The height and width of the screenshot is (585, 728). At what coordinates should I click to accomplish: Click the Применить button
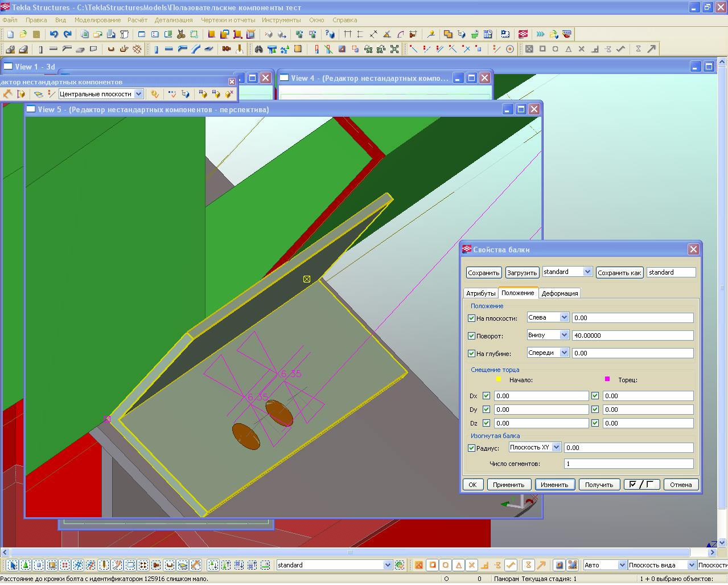tap(508, 485)
